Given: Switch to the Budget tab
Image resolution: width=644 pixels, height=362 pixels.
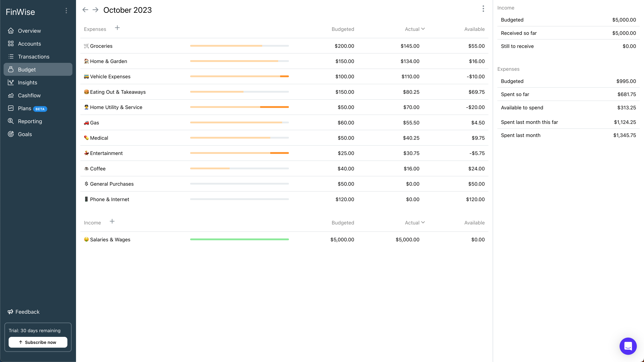Looking at the screenshot, I should (27, 69).
